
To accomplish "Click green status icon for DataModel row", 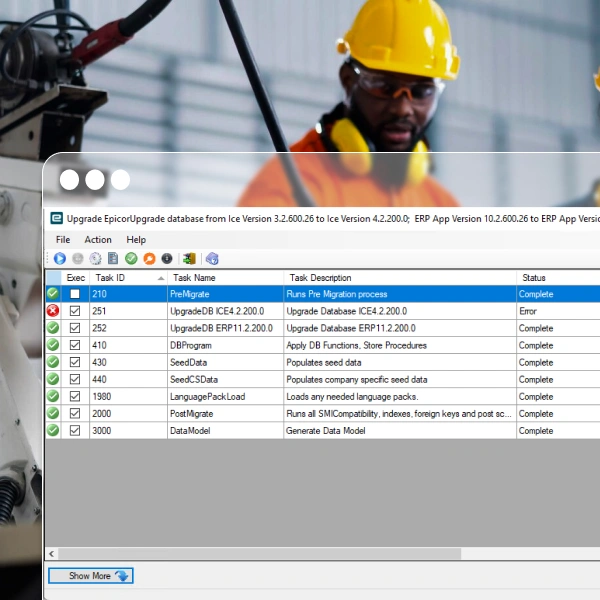I will click(x=53, y=430).
